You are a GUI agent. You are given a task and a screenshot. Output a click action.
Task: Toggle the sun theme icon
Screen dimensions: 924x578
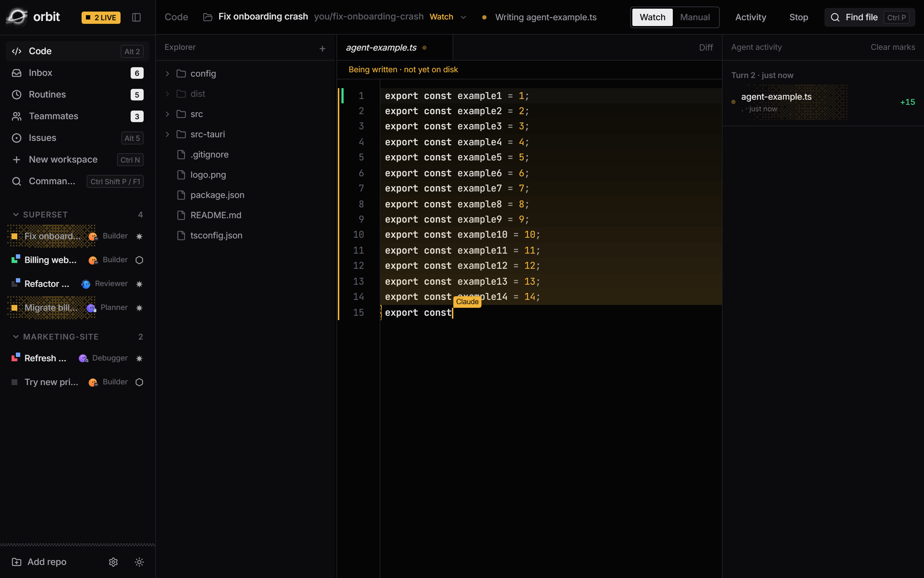tap(139, 562)
